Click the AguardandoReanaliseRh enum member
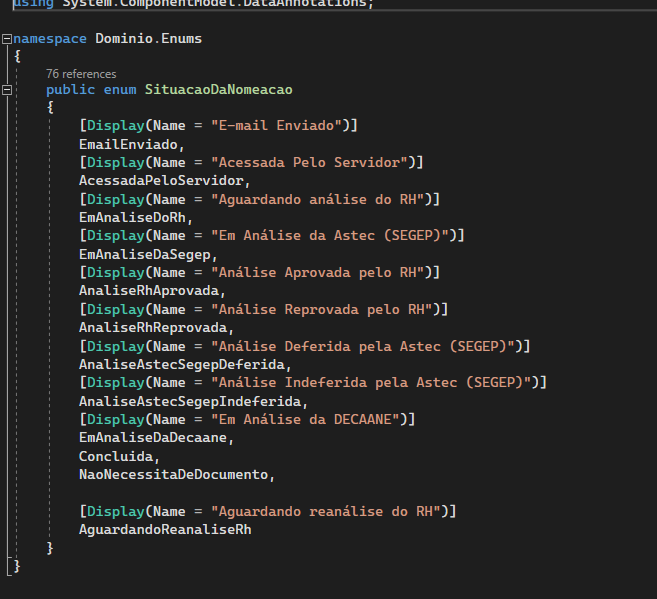The width and height of the screenshot is (657, 599). (165, 529)
